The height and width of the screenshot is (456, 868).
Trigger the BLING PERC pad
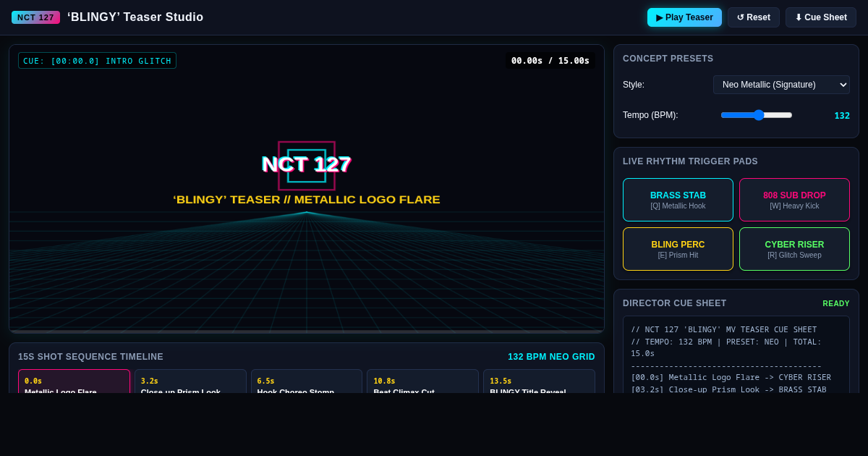click(x=678, y=249)
